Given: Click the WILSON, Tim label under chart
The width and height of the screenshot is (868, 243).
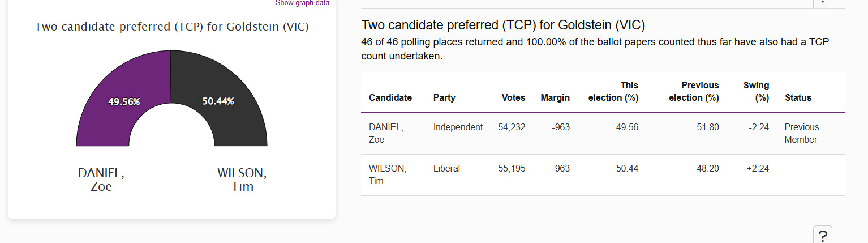Looking at the screenshot, I should [242, 180].
